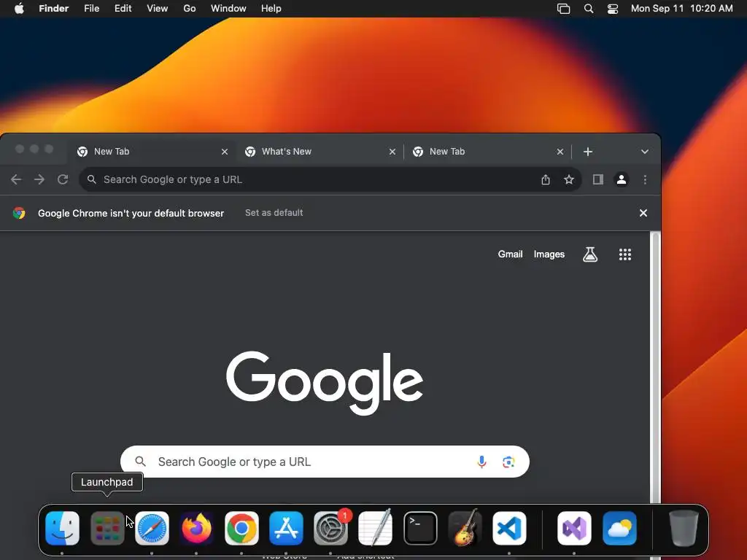Toggle the Chrome side panel
Image resolution: width=747 pixels, height=560 pixels.
point(598,179)
